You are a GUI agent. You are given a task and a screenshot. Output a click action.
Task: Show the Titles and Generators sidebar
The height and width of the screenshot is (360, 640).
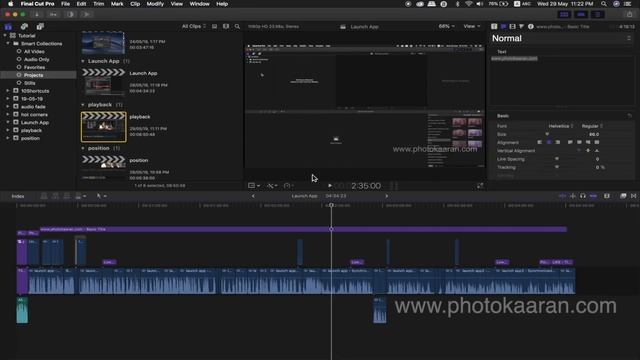[x=40, y=27]
